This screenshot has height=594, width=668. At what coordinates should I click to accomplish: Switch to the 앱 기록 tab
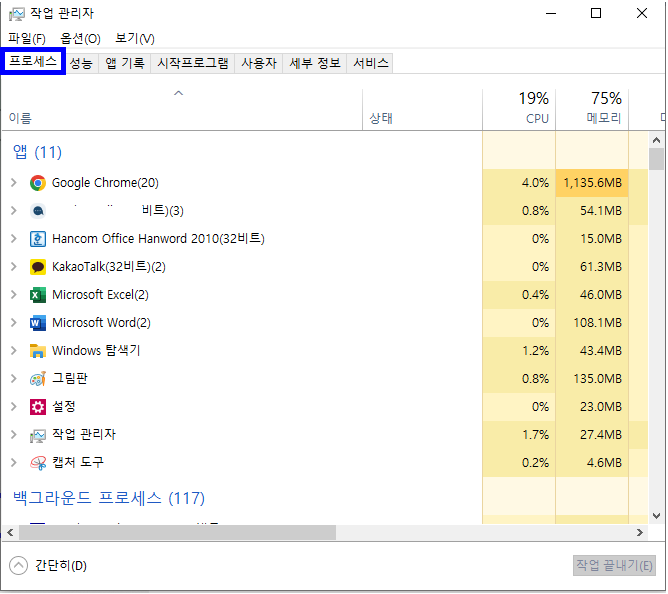pyautogui.click(x=125, y=63)
